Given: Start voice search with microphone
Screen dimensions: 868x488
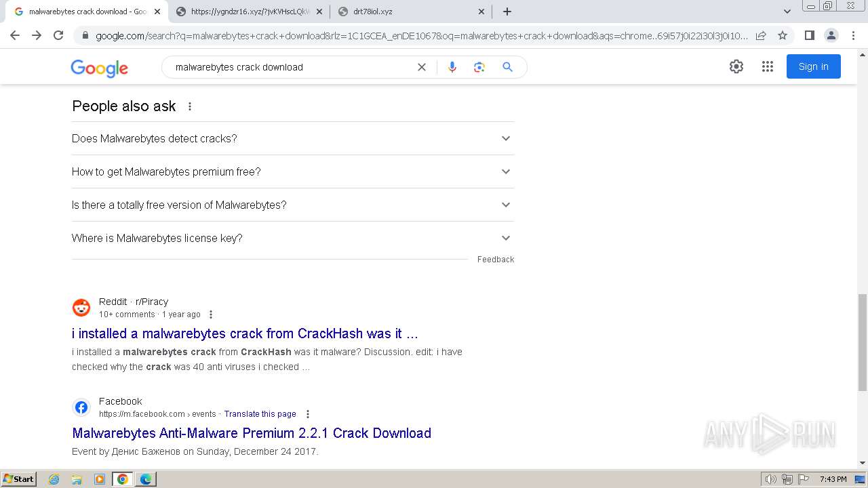Looking at the screenshot, I should (x=452, y=67).
